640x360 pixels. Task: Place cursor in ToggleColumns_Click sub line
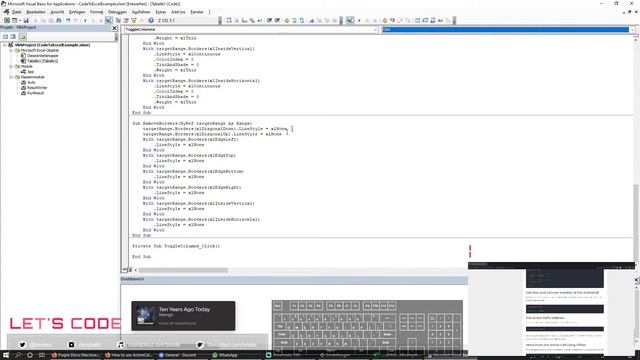click(176, 246)
